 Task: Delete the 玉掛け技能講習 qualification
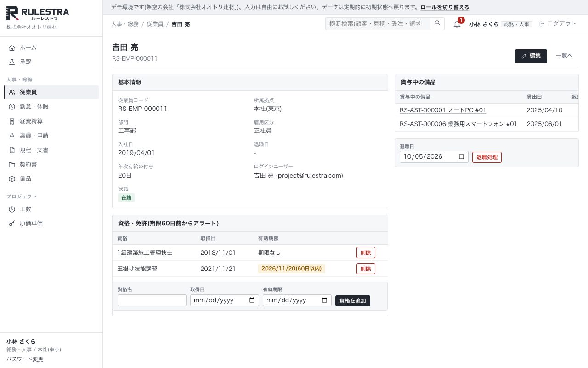point(366,269)
